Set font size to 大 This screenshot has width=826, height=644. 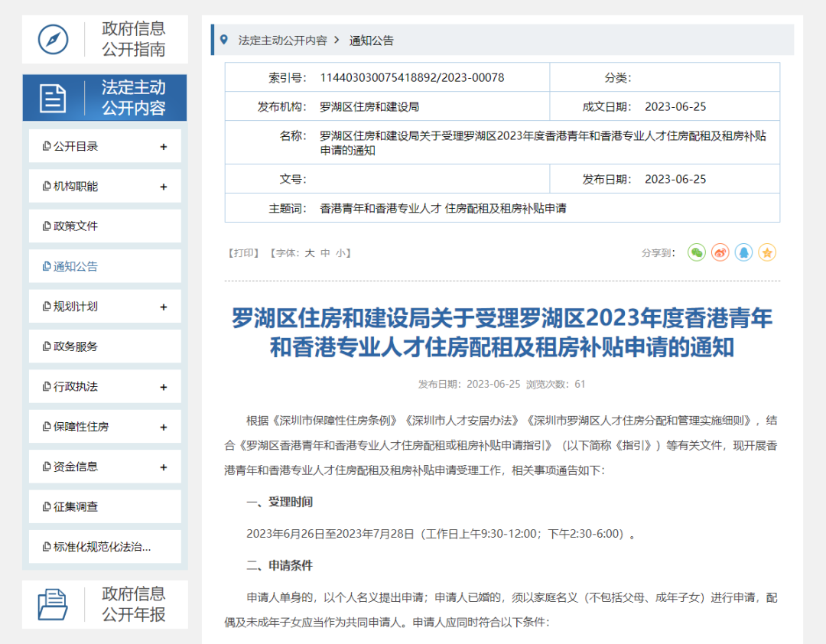(x=310, y=253)
